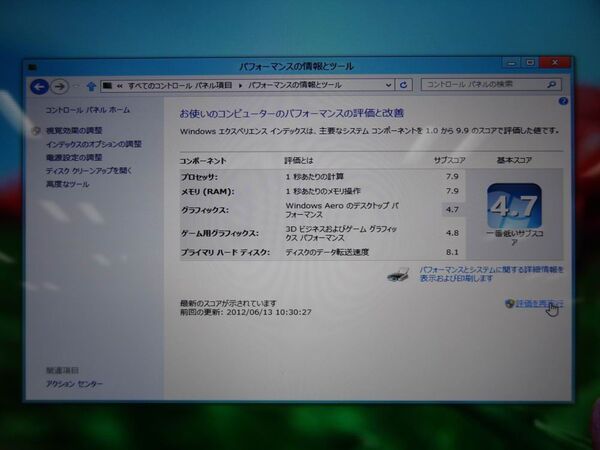
Task: Click the コンポーネント column header
Action: [203, 161]
